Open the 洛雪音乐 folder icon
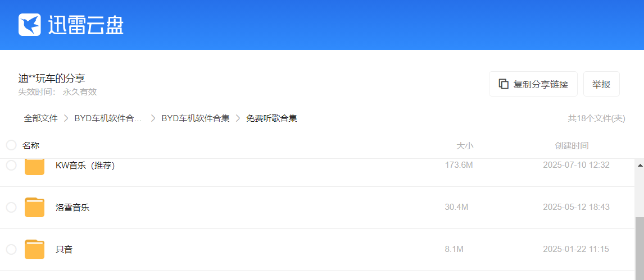 click(x=34, y=207)
